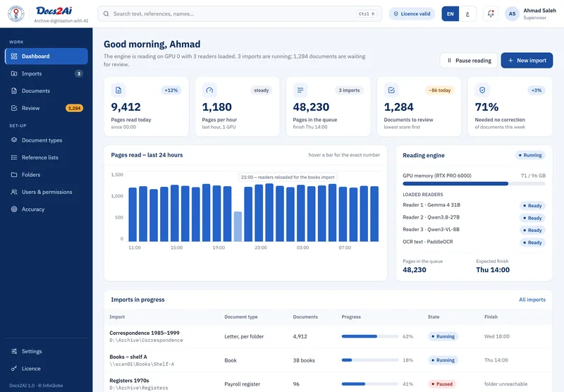Open the All imports link
This screenshot has width=564, height=392.
[x=532, y=300]
